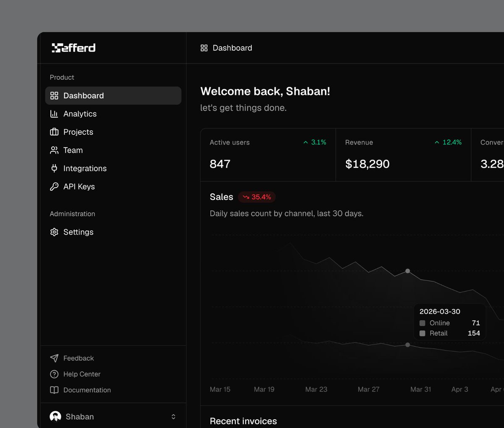Click the Team people icon

pos(54,150)
